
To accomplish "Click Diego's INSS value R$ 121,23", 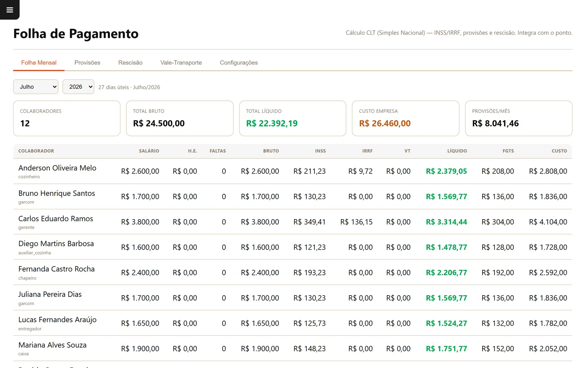I will pos(310,247).
